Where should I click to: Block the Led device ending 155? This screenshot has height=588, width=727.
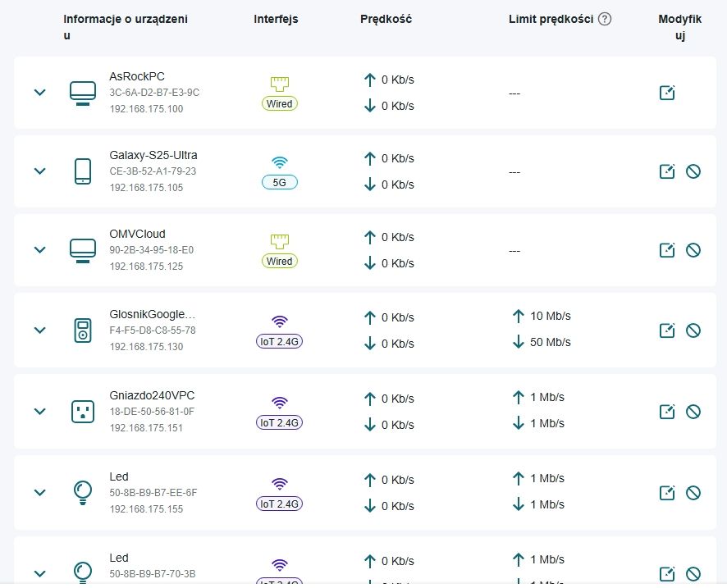pos(693,493)
